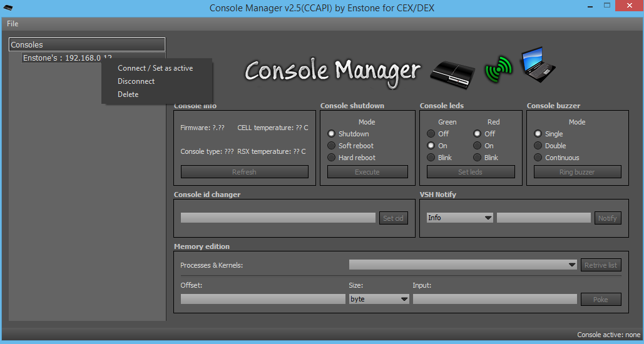Choose Continuous buzzer mode
The height and width of the screenshot is (344, 644).
(x=538, y=158)
